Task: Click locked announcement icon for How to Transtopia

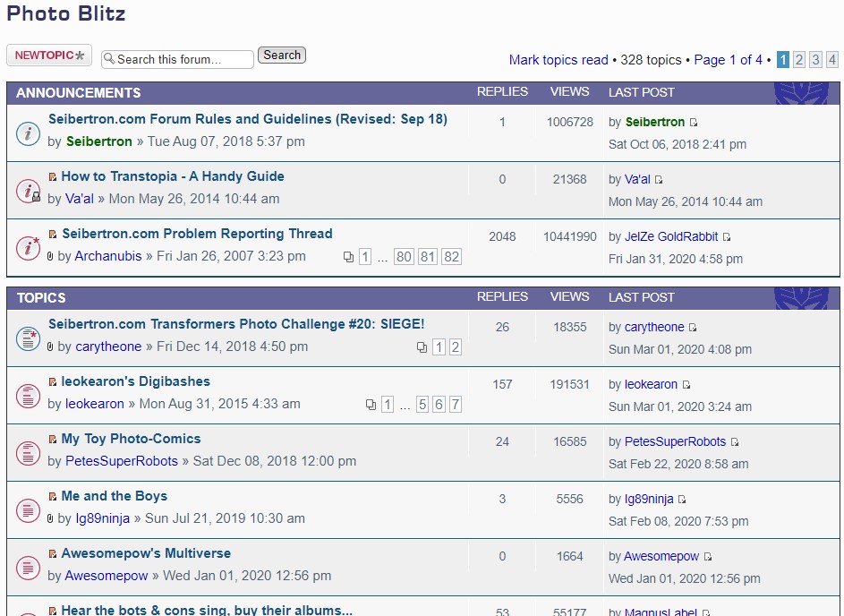Action: pos(28,191)
